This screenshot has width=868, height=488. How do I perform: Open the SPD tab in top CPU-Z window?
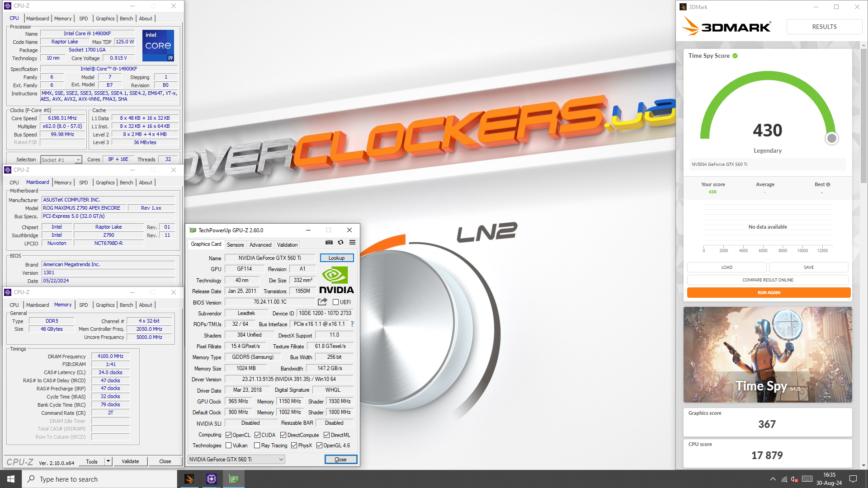click(x=84, y=19)
